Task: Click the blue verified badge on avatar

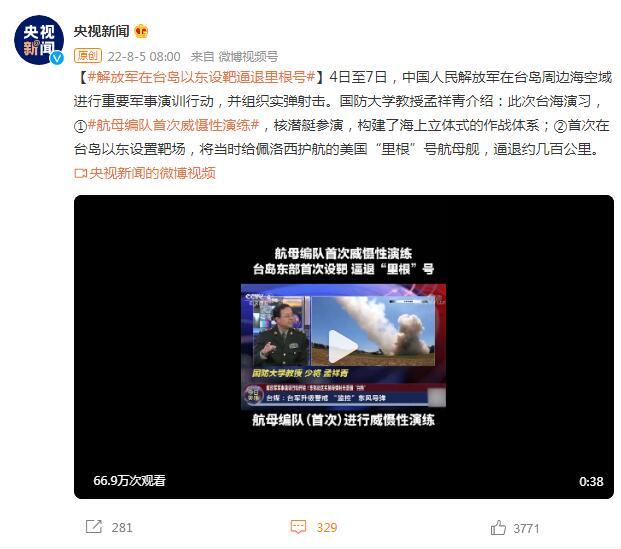Action: tap(57, 58)
